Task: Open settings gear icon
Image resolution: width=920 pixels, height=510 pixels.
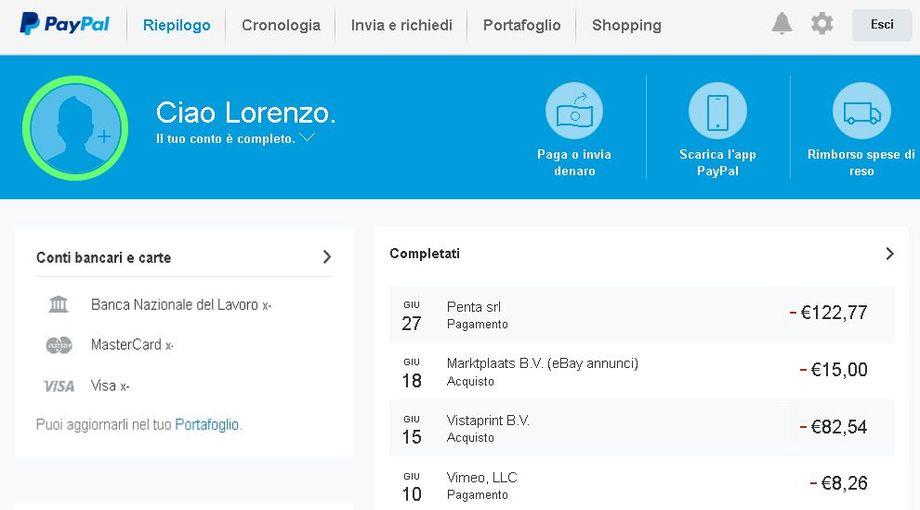Action: pos(822,24)
